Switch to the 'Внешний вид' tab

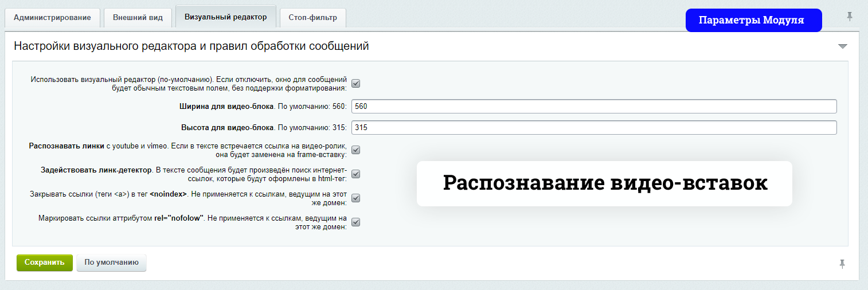(138, 18)
